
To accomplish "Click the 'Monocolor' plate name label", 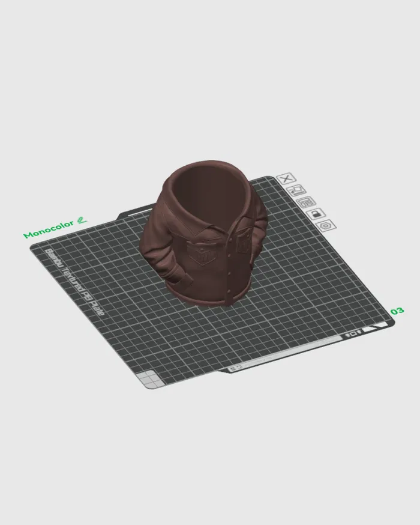I will [49, 229].
